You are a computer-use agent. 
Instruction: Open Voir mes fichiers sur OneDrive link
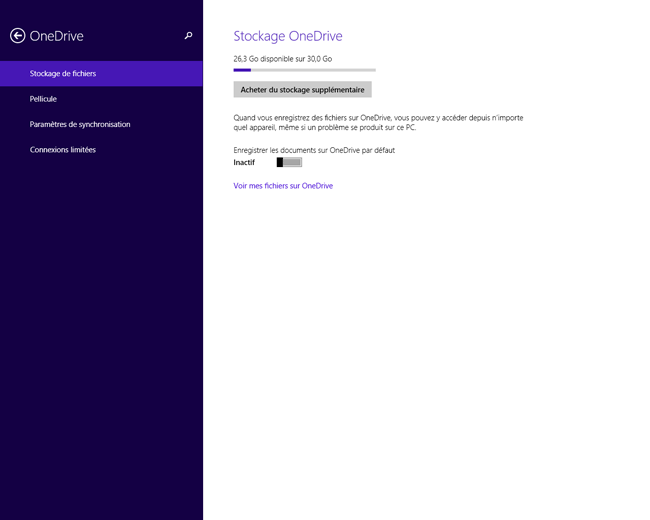tap(283, 186)
